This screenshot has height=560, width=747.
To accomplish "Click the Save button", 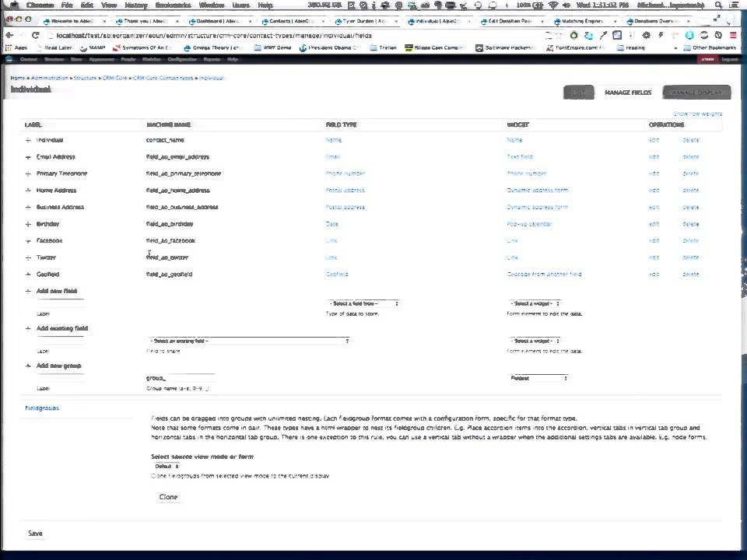I will click(x=35, y=534).
